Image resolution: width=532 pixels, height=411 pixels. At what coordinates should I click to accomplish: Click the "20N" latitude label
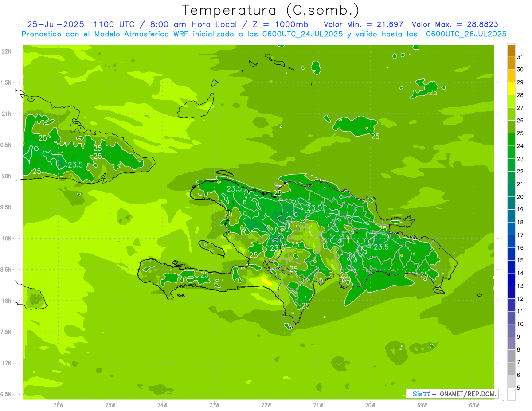pos(6,176)
